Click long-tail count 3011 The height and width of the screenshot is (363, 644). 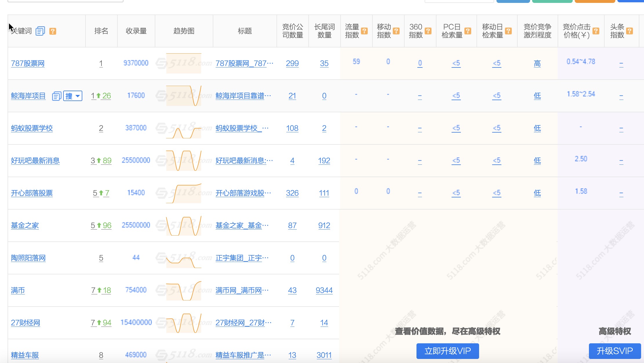[x=324, y=355]
